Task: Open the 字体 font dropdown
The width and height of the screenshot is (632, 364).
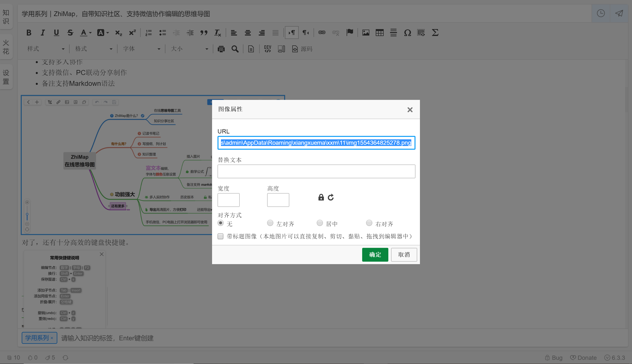Action: (x=142, y=49)
